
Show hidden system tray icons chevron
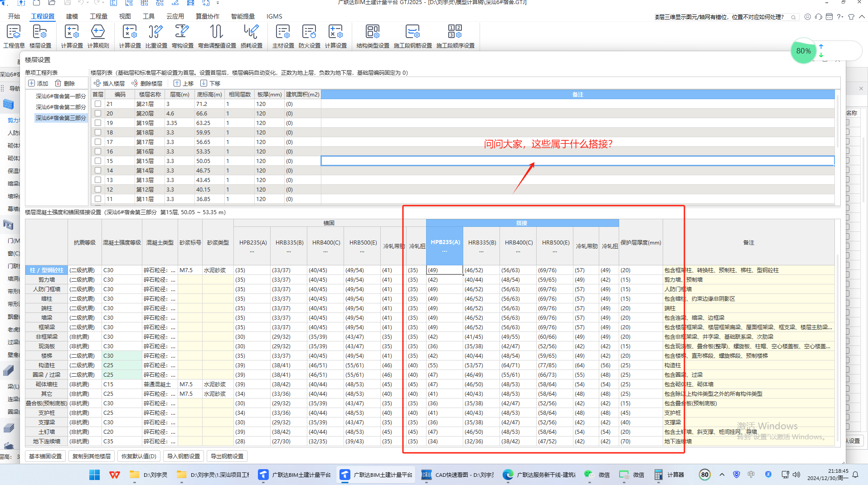point(722,475)
